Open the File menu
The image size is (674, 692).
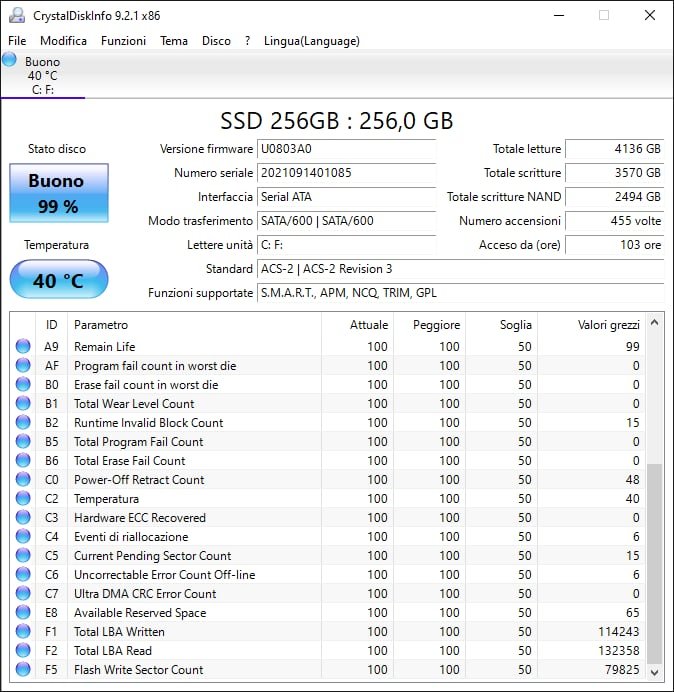pos(17,41)
